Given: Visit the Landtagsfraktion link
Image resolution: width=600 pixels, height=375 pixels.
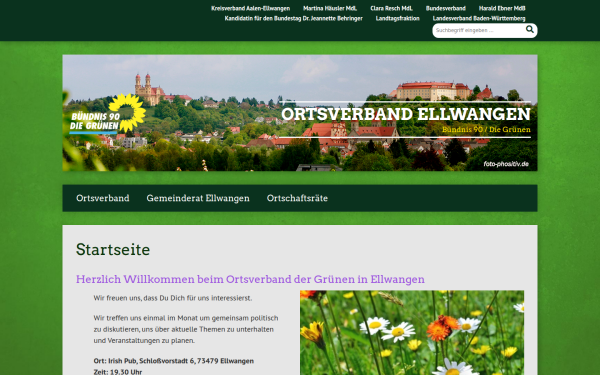Looking at the screenshot, I should (x=397, y=18).
